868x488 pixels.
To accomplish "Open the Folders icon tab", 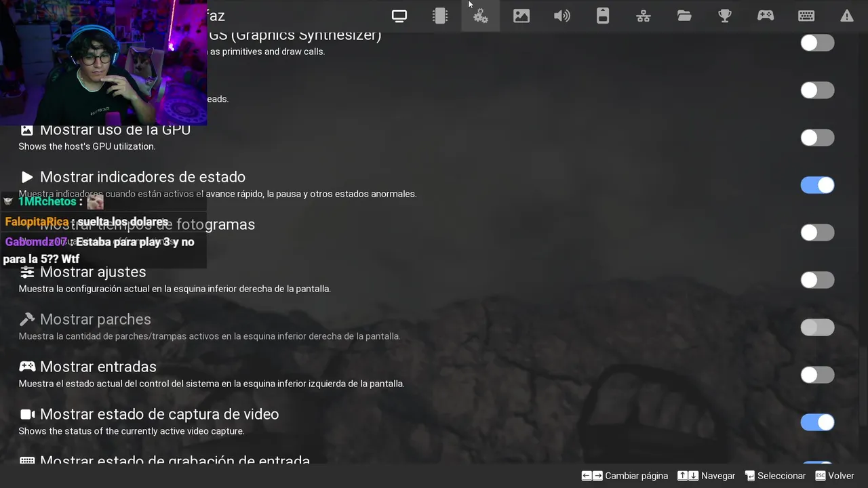I will [x=684, y=16].
